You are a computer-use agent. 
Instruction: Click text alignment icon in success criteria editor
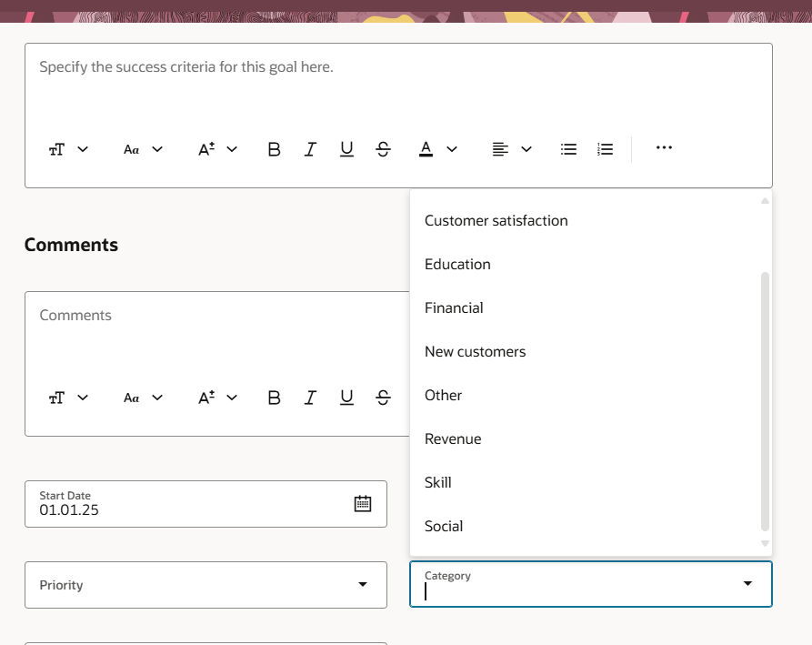tap(500, 149)
